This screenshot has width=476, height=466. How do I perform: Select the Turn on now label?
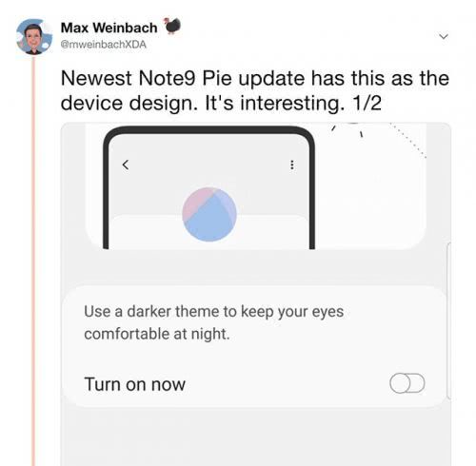tap(134, 384)
